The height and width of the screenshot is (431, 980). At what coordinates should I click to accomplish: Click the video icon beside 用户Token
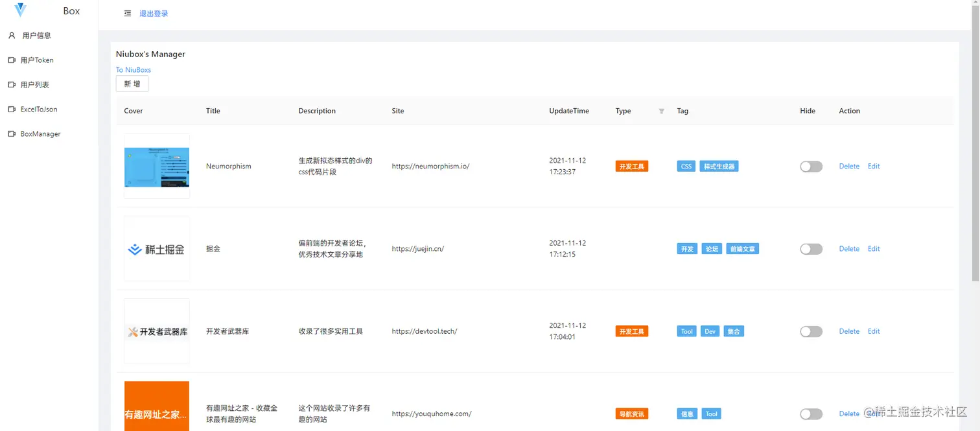pyautogui.click(x=12, y=60)
